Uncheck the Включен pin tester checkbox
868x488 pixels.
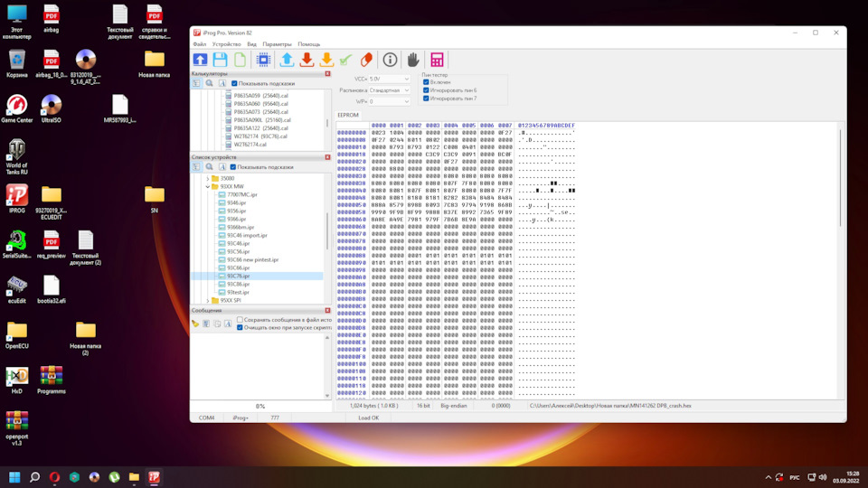[x=426, y=82]
